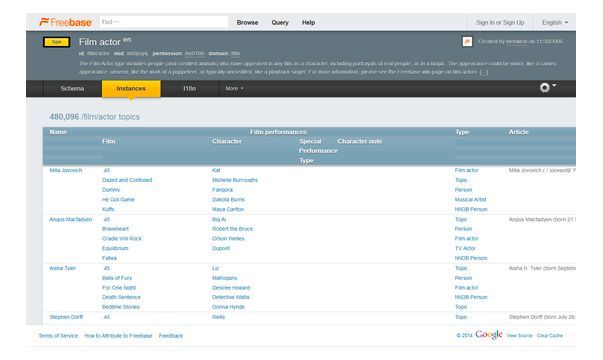Focus the Find search box
This screenshot has height=360, width=603.
coord(164,22)
